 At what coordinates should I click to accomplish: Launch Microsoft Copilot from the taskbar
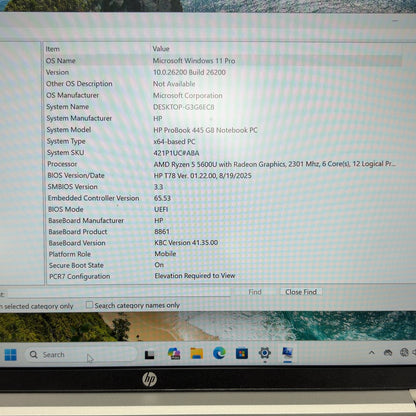[x=174, y=353]
